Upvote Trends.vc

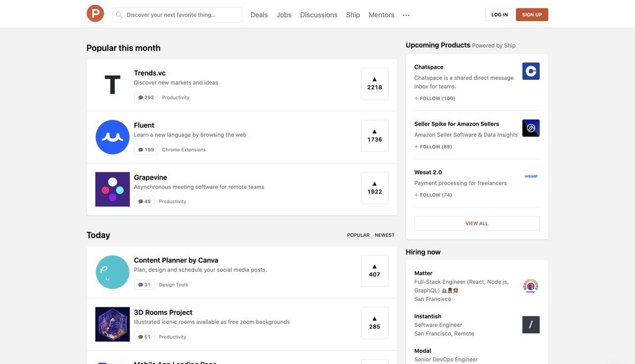374,83
